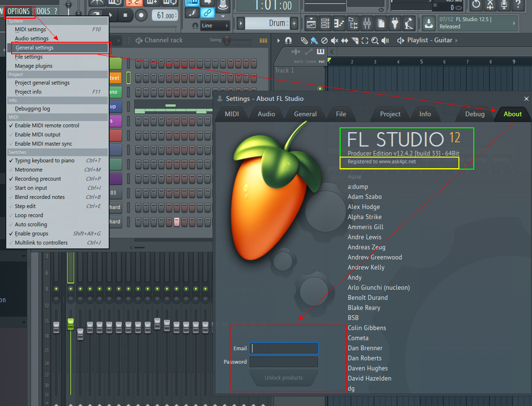
Task: Select the PAT piano-keys focus icon
Action: 321,51
